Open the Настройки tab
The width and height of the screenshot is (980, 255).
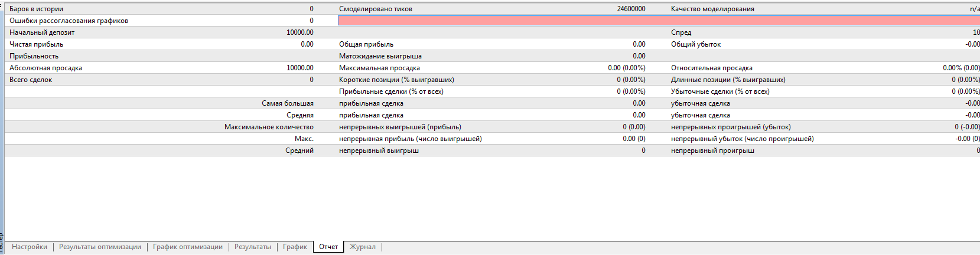[x=30, y=247]
